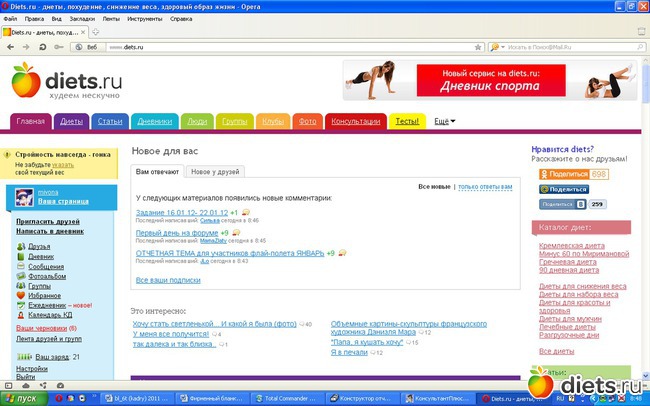Open Друзья from the sidebar
Viewport: 650px width, 406px height.
(x=39, y=246)
